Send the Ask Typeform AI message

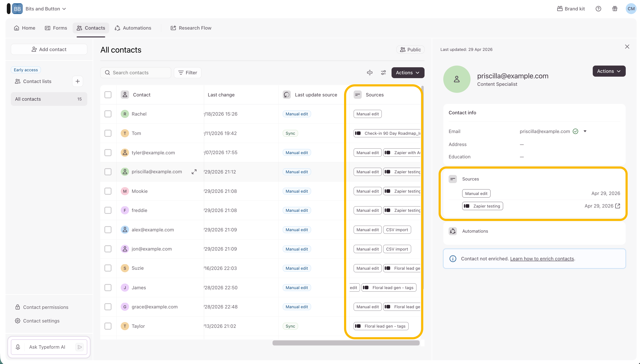[79, 347]
